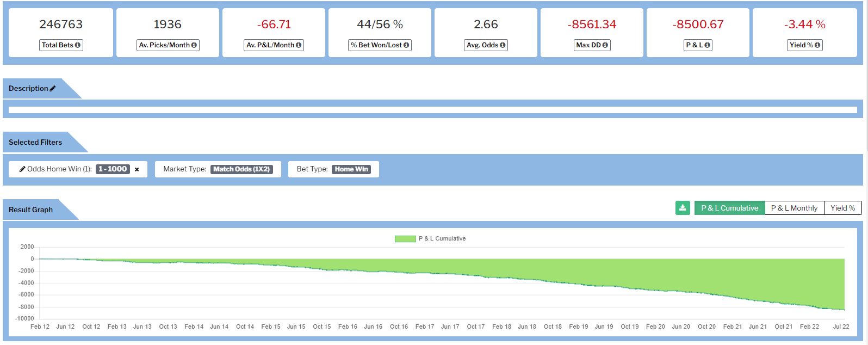Image resolution: width=868 pixels, height=345 pixels.
Task: Click inside the empty description field
Action: coord(432,110)
